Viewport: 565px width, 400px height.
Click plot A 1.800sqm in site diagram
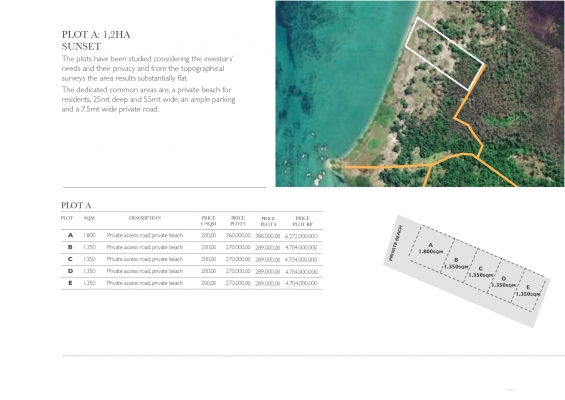point(431,248)
